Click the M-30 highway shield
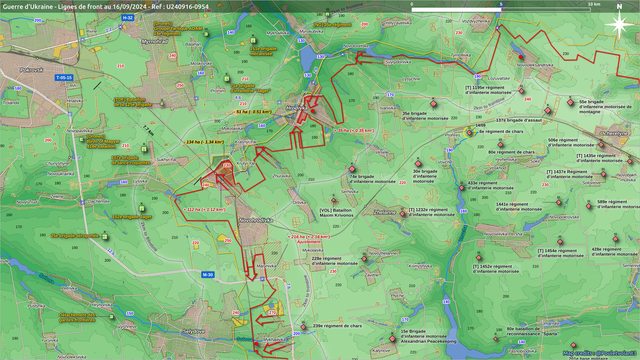640x360 pixels. pos(208,275)
